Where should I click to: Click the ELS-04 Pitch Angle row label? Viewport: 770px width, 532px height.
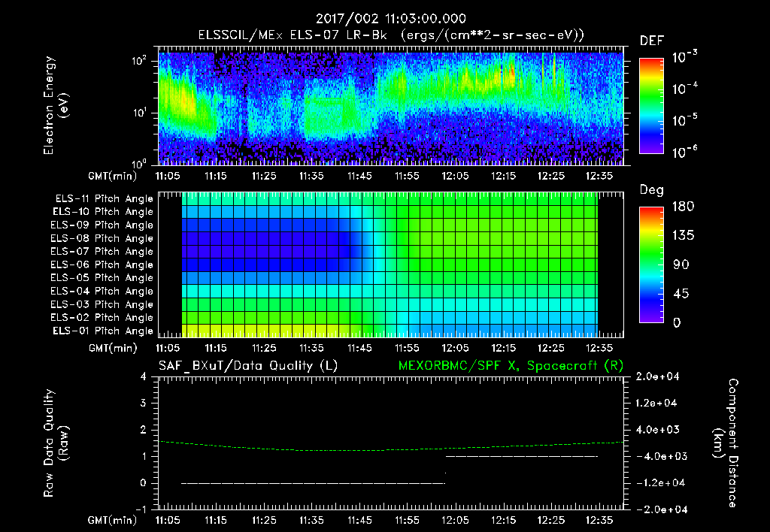point(102,291)
